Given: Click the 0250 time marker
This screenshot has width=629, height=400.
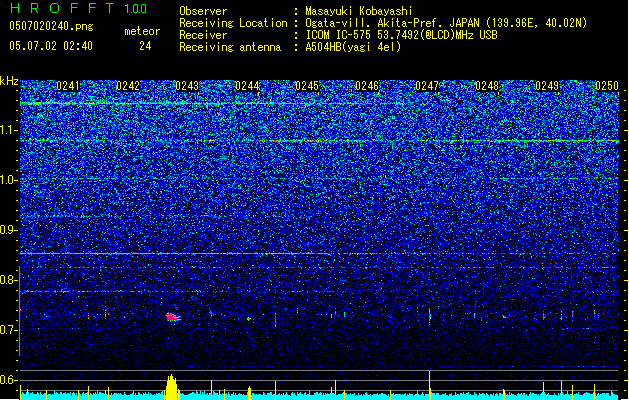Looking at the screenshot, I should coord(607,86).
